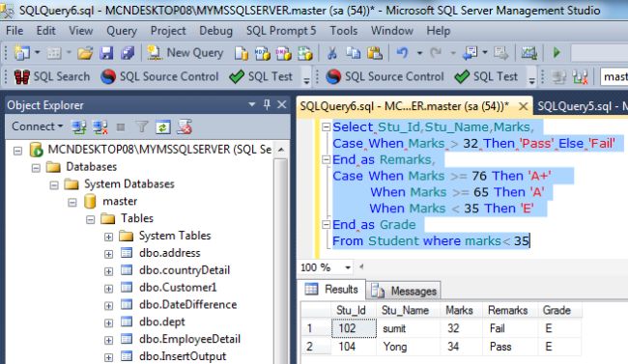Viewport: 628px width, 364px height.
Task: Click second SQL Source Control button
Action: pyautogui.click(x=385, y=76)
